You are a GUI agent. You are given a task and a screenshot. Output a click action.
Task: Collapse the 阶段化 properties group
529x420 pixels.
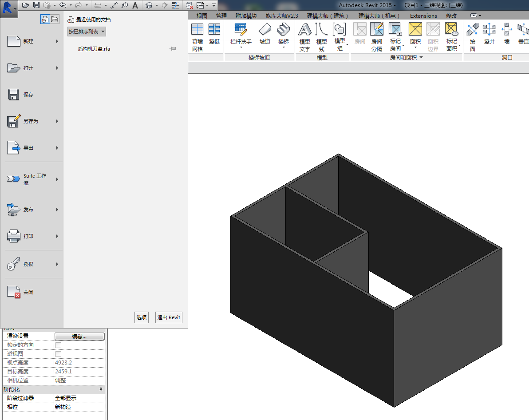(101, 389)
